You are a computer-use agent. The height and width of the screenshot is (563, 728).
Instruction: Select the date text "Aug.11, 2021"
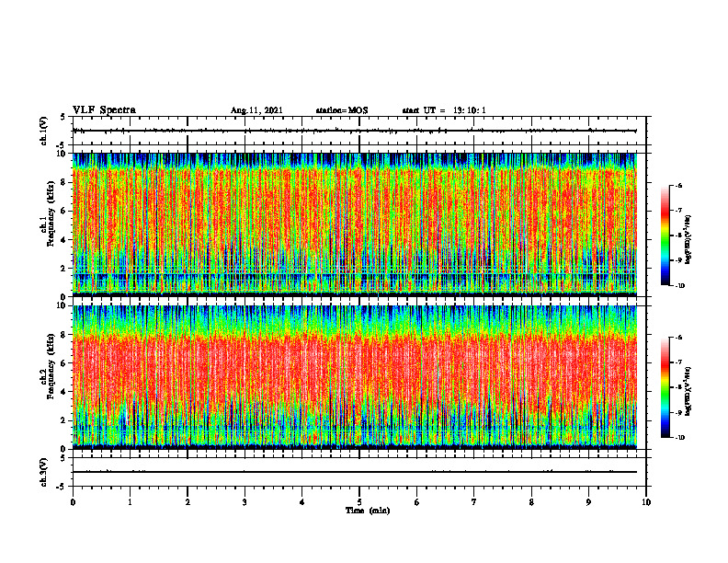pos(256,110)
